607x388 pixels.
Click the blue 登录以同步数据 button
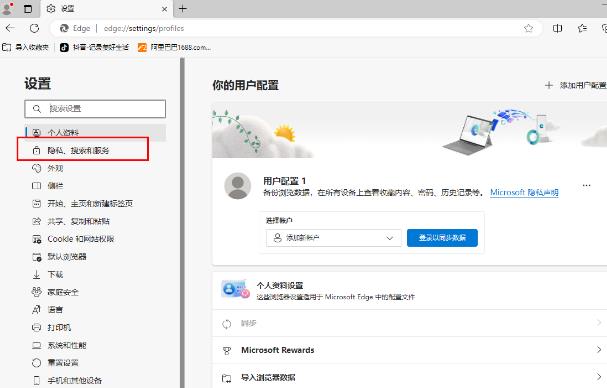(x=442, y=238)
